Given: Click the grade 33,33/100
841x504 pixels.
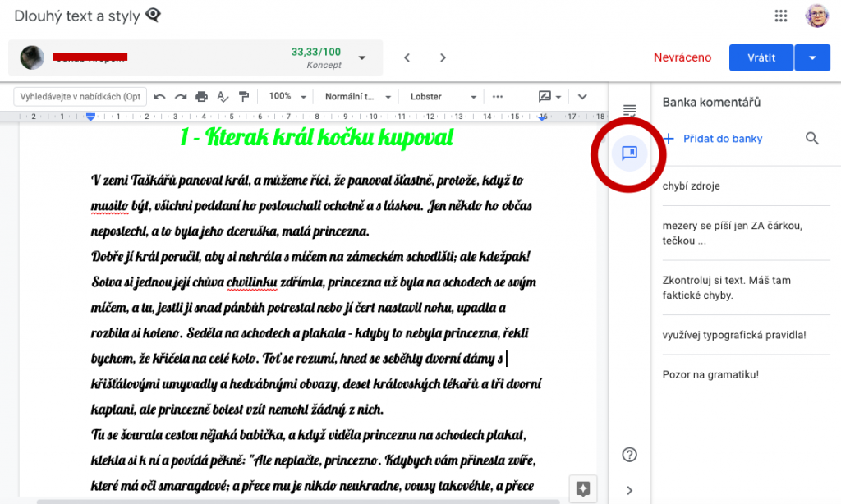Looking at the screenshot, I should tap(316, 52).
